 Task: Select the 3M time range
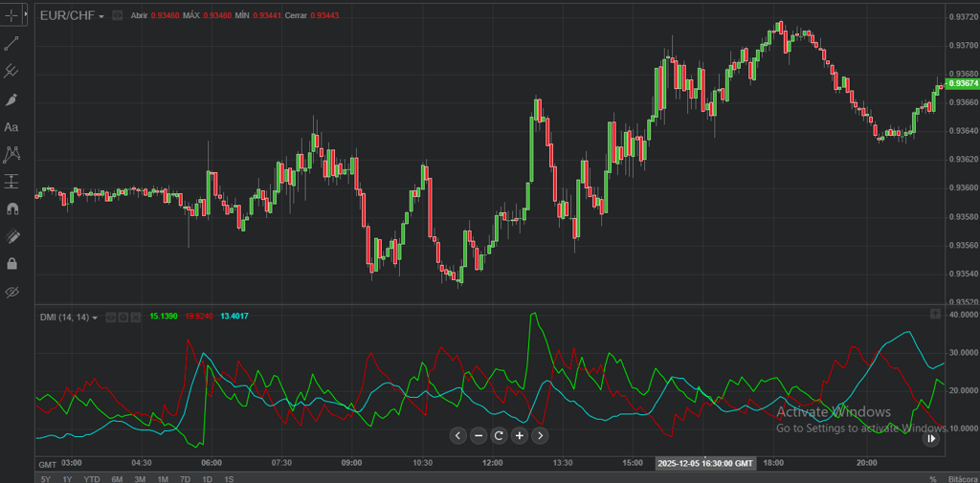pyautogui.click(x=140, y=479)
